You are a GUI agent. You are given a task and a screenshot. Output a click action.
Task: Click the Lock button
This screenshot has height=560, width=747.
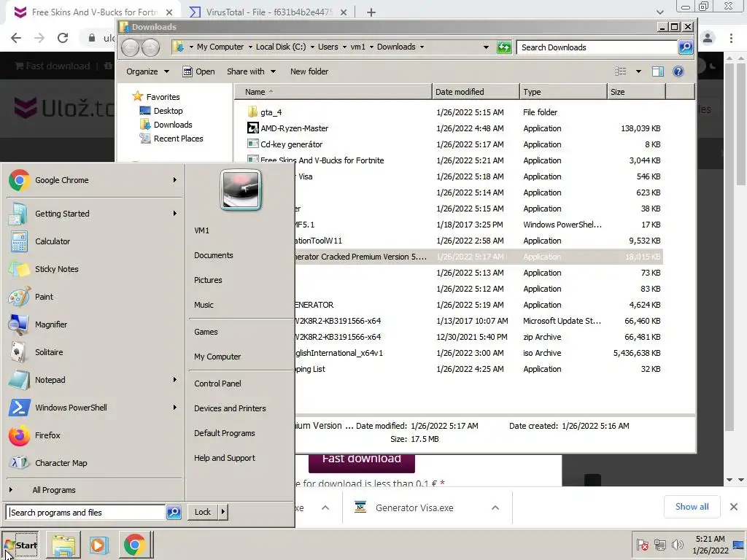203,512
